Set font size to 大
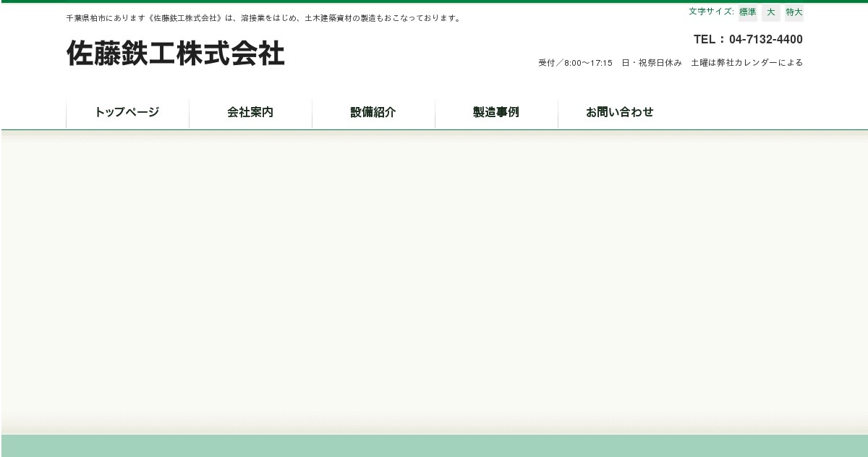Viewport: 868px width, 457px height. (771, 12)
